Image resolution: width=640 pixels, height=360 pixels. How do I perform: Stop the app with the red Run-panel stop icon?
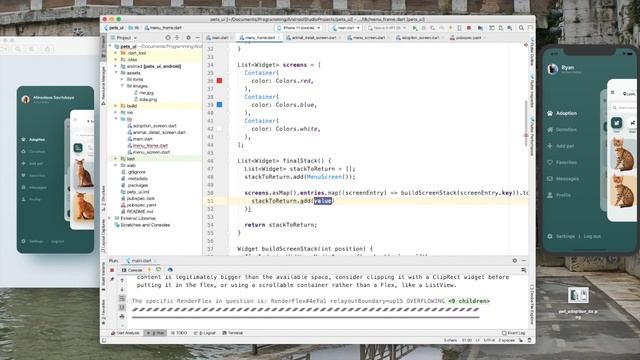tap(112, 270)
